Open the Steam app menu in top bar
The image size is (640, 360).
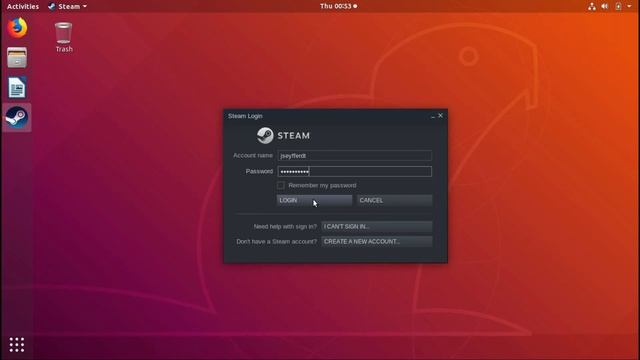tap(67, 6)
